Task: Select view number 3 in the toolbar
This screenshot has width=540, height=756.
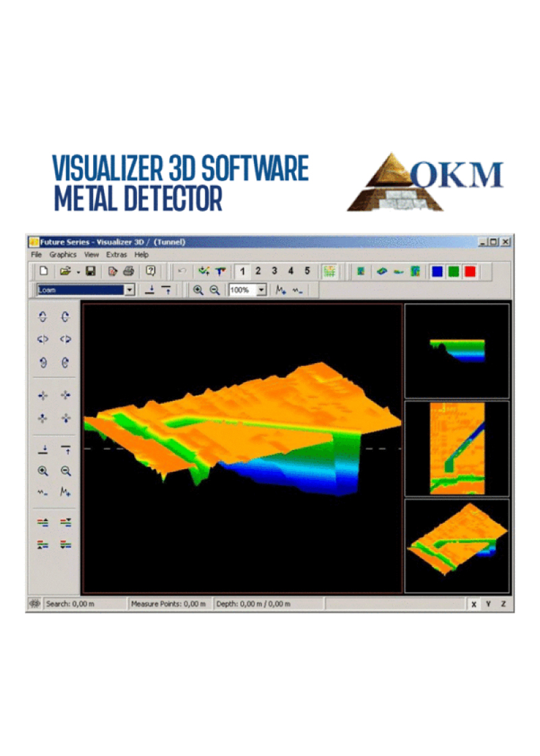Action: (x=274, y=271)
